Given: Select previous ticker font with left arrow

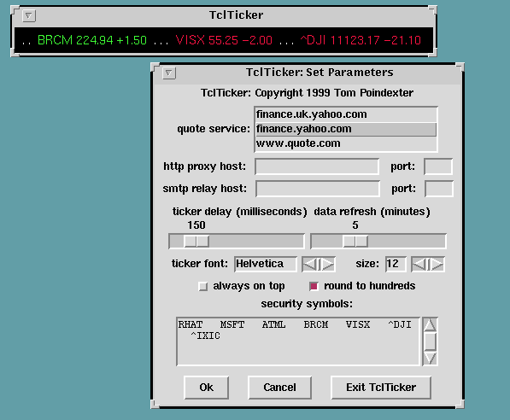Looking at the screenshot, I should [310, 264].
